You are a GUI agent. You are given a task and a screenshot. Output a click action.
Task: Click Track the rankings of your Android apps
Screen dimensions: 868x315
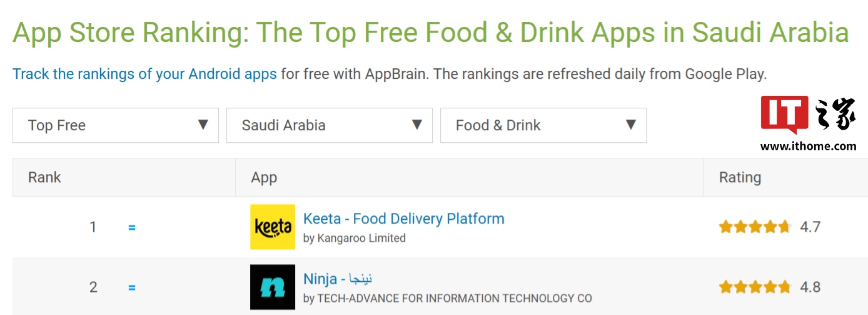tap(144, 74)
